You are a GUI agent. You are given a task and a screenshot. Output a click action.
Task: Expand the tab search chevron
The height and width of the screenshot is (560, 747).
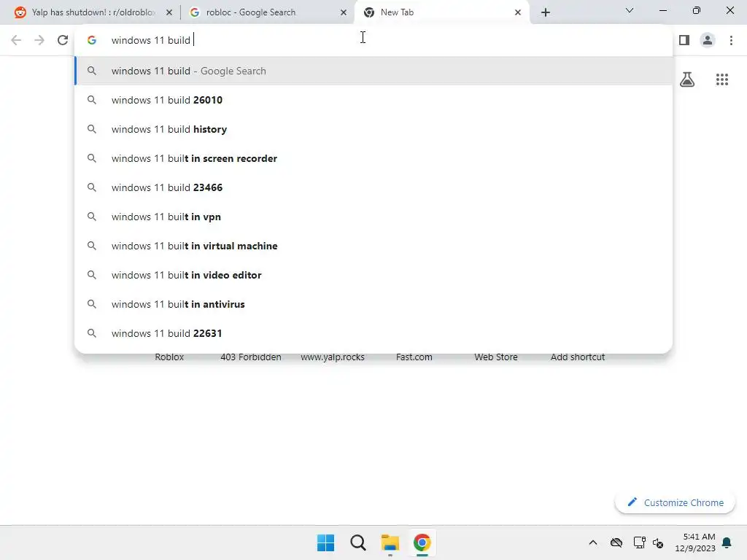(x=630, y=10)
